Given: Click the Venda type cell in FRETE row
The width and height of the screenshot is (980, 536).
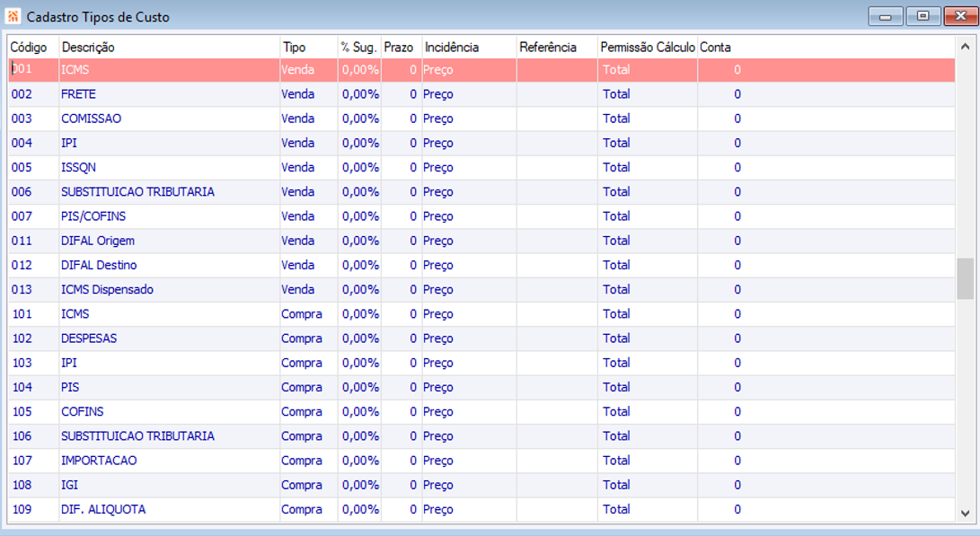Looking at the screenshot, I should pyautogui.click(x=309, y=94).
